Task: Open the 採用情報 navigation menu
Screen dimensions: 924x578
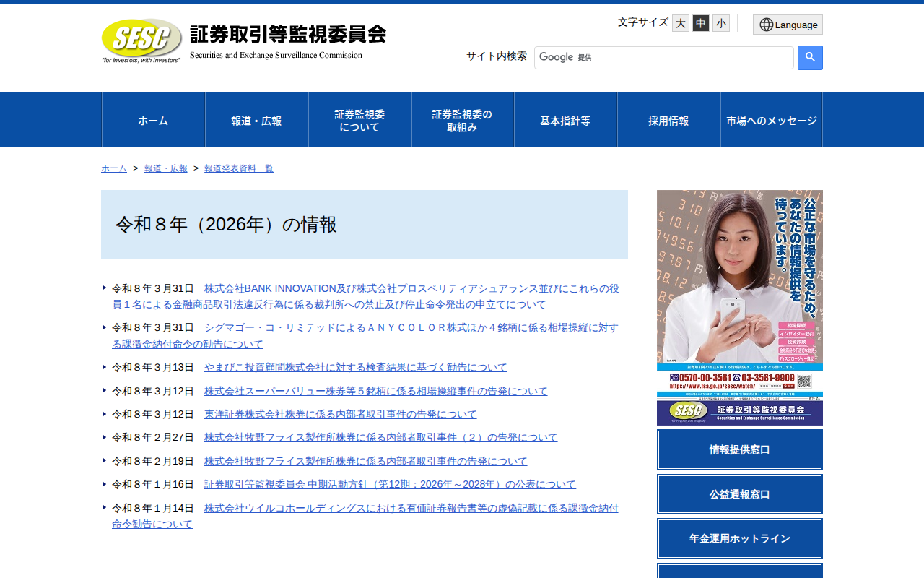Action: pos(668,120)
